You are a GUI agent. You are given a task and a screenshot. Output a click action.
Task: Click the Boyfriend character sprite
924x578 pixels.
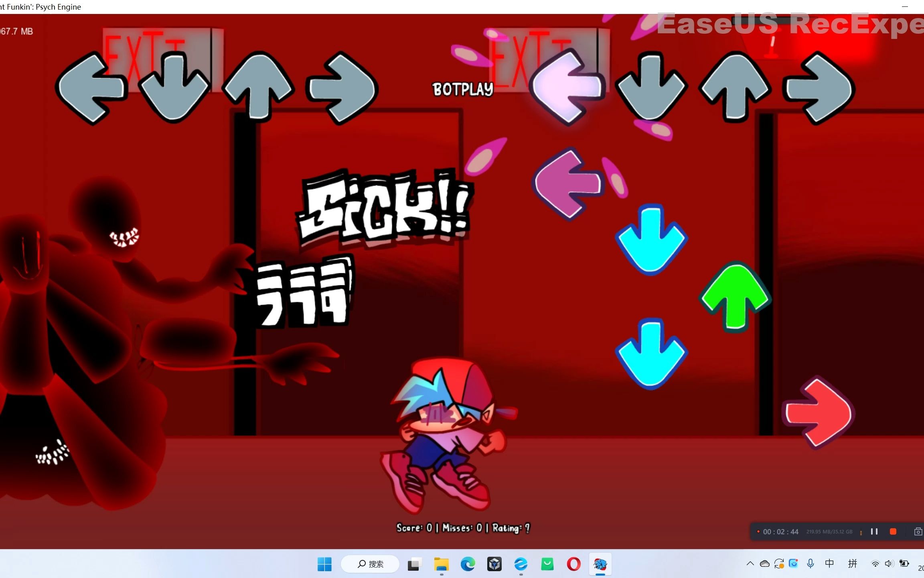coord(448,435)
